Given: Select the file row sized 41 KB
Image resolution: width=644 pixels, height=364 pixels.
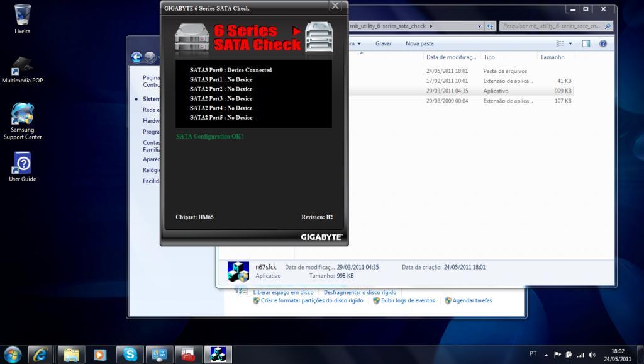Looking at the screenshot, I should pyautogui.click(x=461, y=81).
